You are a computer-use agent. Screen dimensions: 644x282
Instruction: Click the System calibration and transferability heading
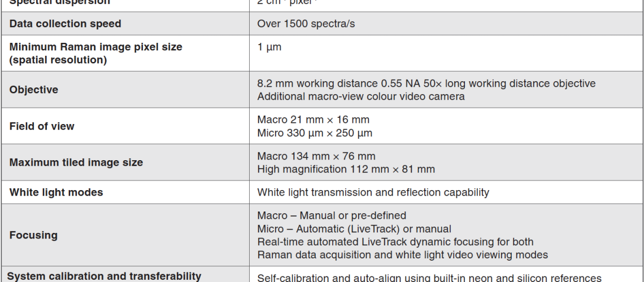point(105,276)
